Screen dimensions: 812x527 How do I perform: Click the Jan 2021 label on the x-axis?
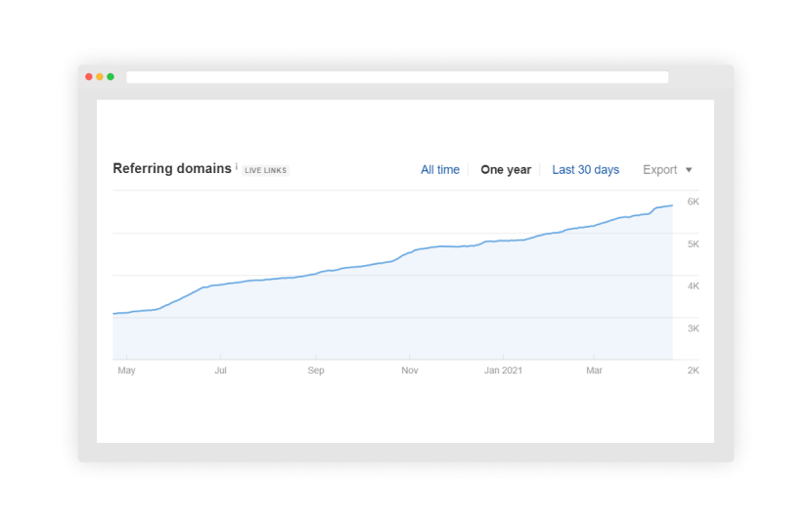505,371
